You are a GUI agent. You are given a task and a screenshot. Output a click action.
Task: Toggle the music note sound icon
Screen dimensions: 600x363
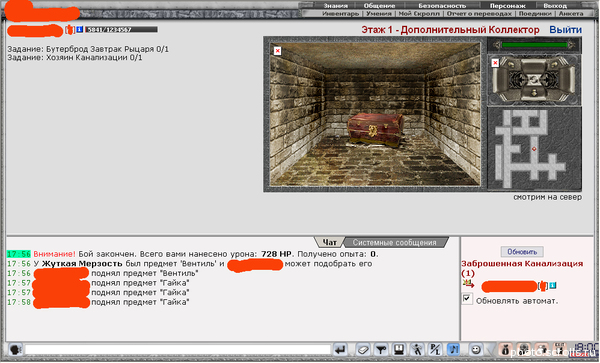(x=454, y=350)
